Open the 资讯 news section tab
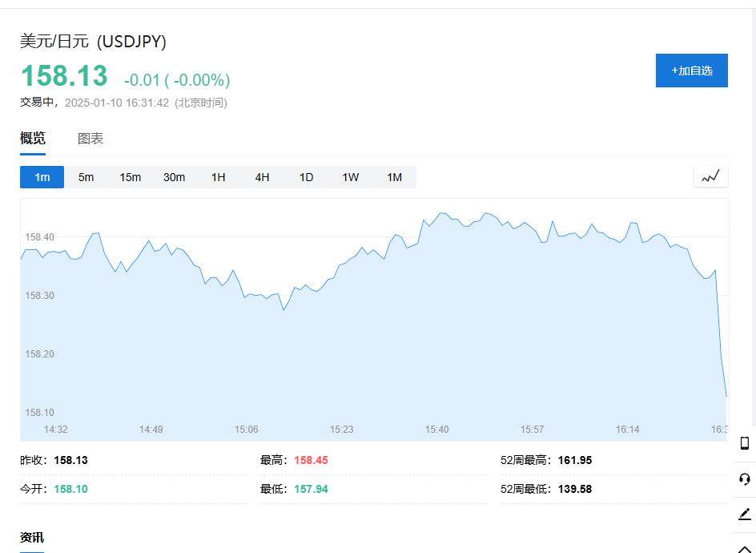756x553 pixels. click(x=32, y=537)
